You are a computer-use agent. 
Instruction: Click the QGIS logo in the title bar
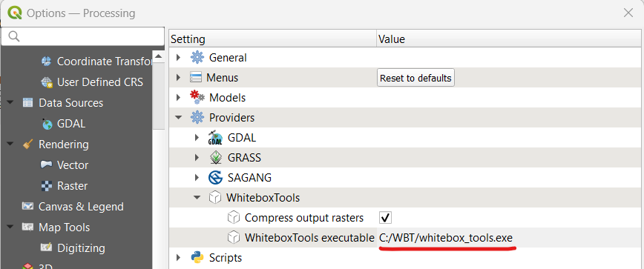coord(15,13)
